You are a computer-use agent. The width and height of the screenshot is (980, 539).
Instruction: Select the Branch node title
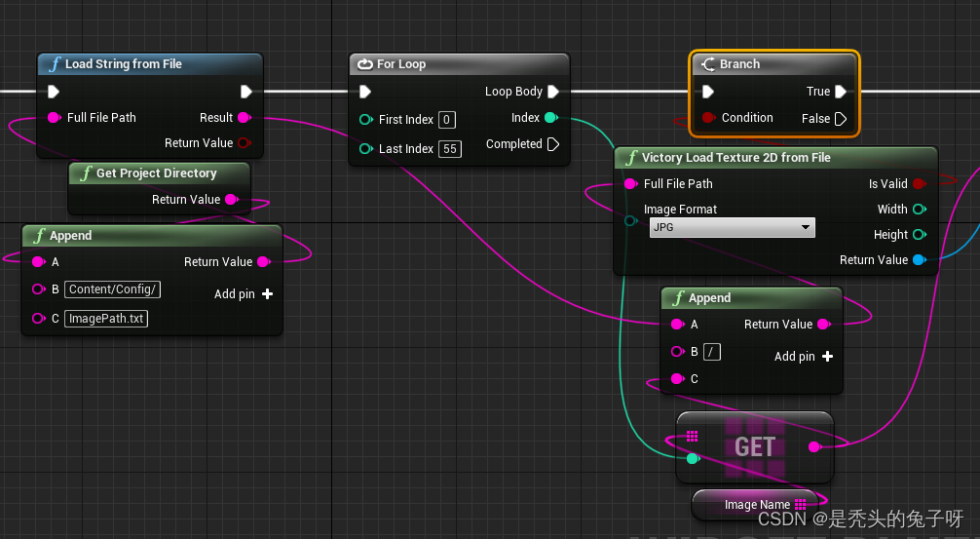(740, 63)
